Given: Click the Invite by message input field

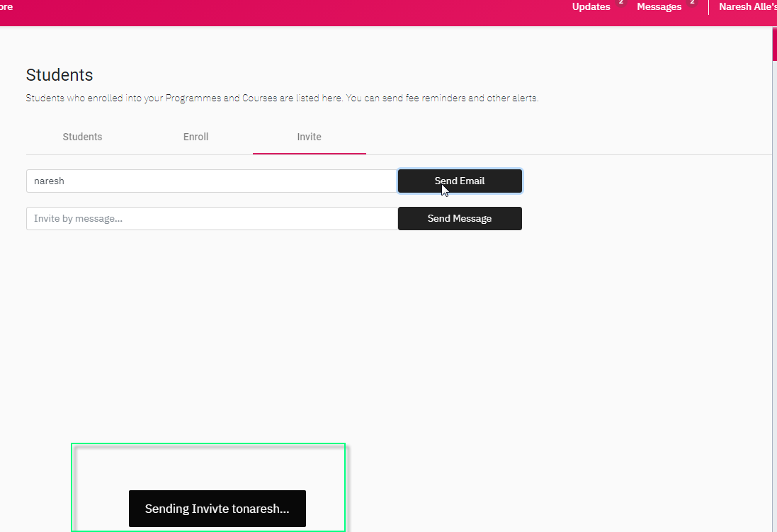Looking at the screenshot, I should point(212,219).
